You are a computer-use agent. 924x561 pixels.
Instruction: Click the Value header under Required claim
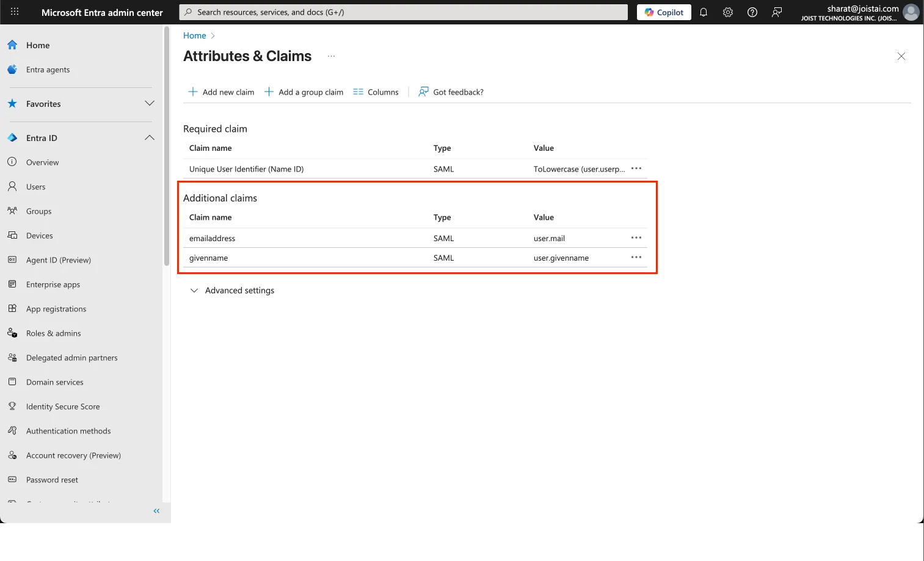[x=544, y=148]
